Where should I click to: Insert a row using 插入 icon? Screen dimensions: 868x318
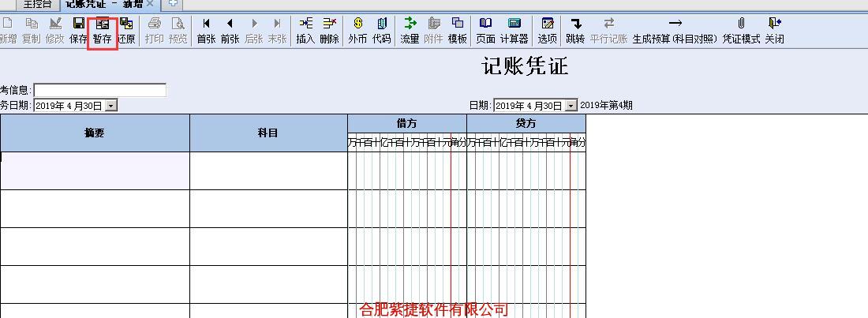click(x=305, y=30)
